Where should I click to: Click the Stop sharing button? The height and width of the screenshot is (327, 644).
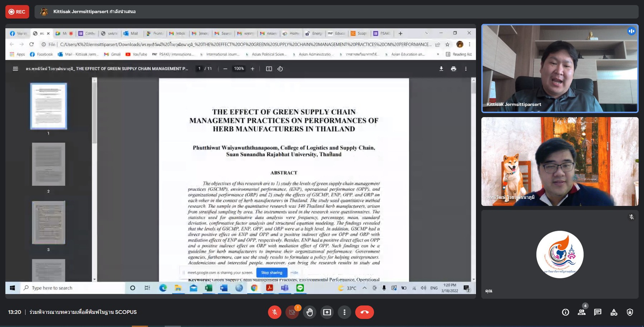pos(271,272)
